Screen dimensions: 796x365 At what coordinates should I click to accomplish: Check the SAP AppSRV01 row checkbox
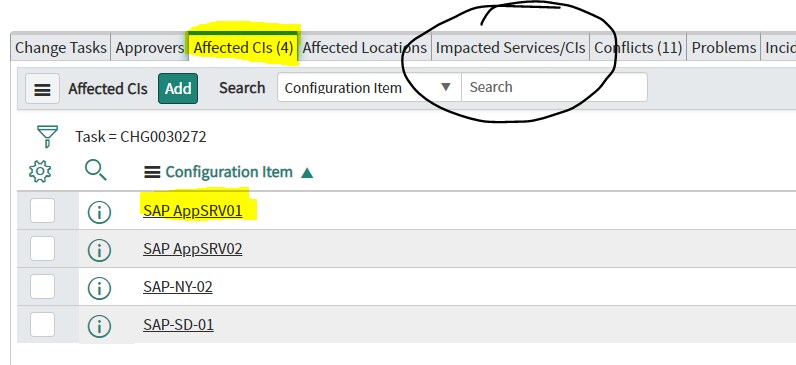pyautogui.click(x=42, y=210)
